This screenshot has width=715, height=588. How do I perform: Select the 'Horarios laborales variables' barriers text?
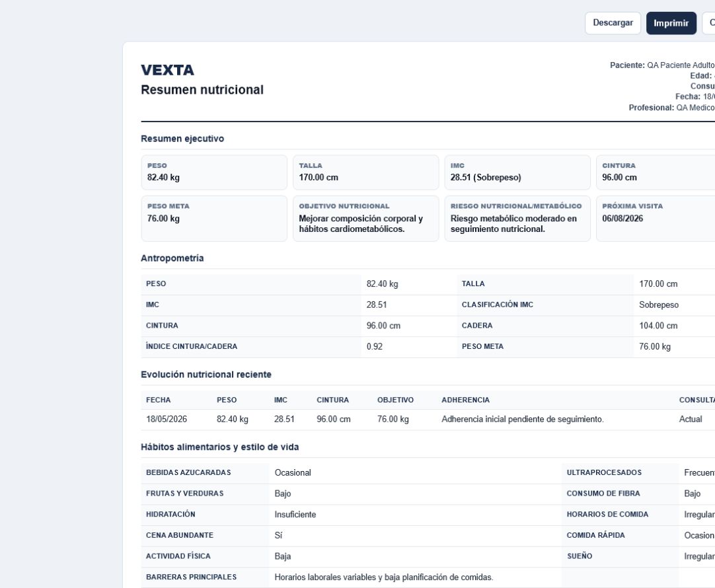click(x=384, y=577)
